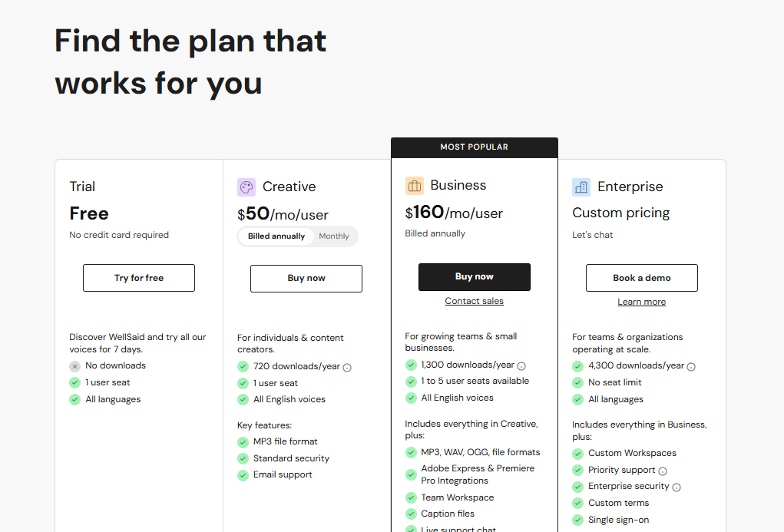Click Buy now for the Business plan

tap(474, 277)
